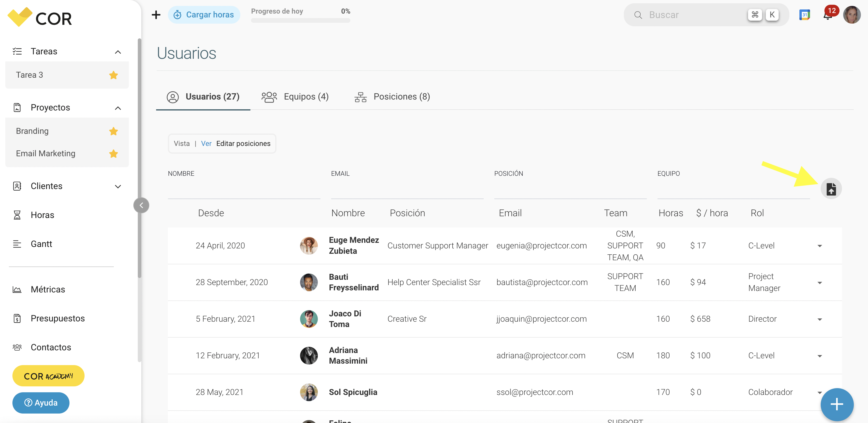868x423 pixels.
Task: Click the import file upload icon
Action: click(x=831, y=188)
